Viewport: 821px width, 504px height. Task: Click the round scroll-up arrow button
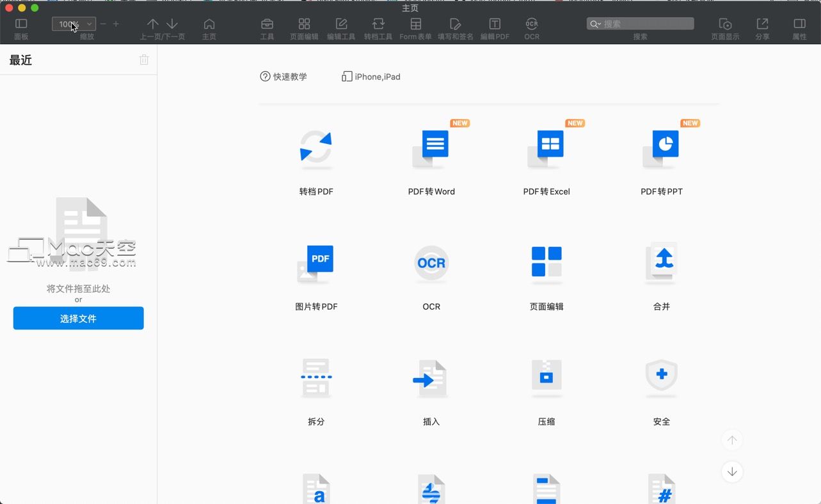click(732, 440)
